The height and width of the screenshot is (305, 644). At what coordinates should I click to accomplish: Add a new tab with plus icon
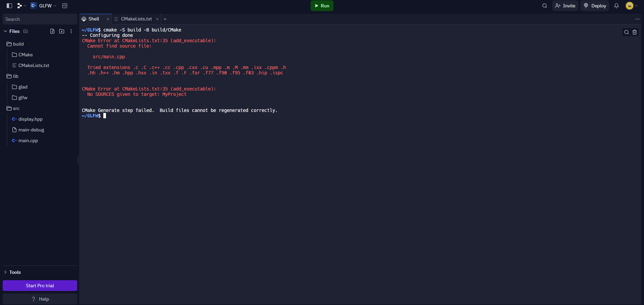(165, 19)
